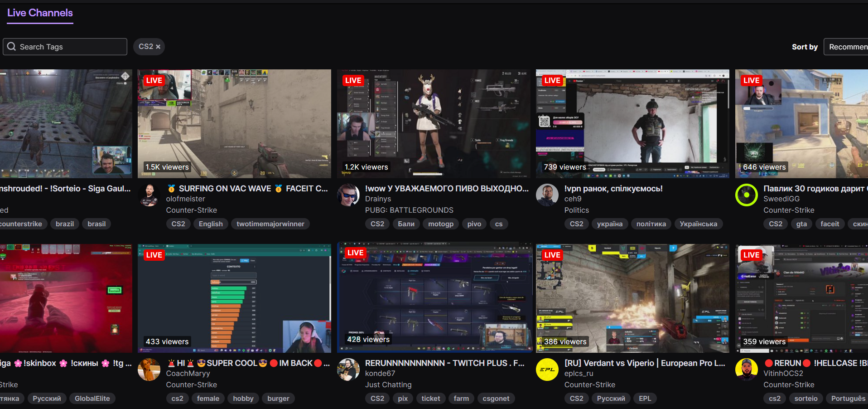Click the farm tag
Viewport: 868px width, 409px height.
(461, 399)
